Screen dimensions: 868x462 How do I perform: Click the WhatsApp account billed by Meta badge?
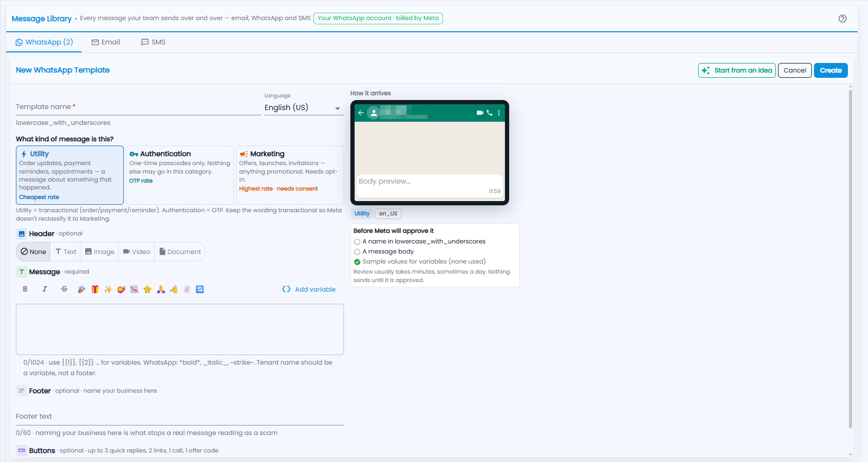[x=378, y=18]
